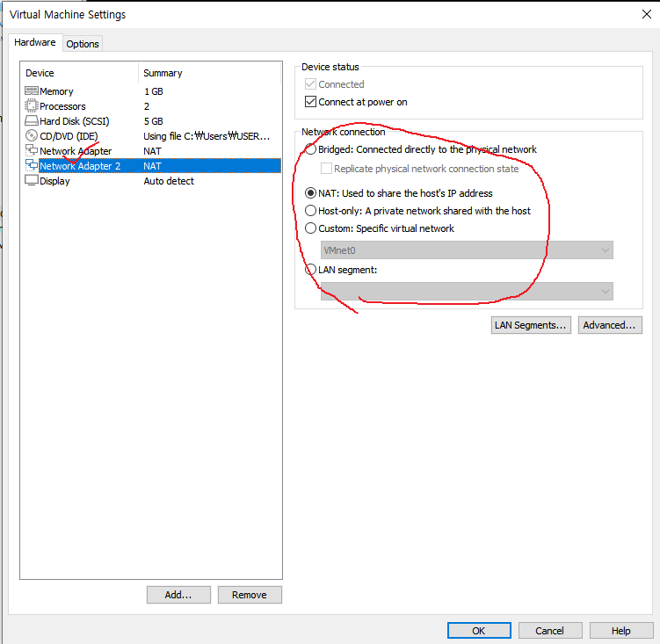Click the 1 GB memory summary value
Screen dimensions: 660x644
pos(153,91)
